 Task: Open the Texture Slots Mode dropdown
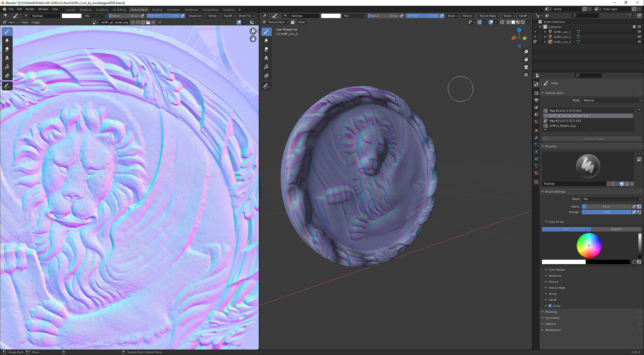click(612, 100)
